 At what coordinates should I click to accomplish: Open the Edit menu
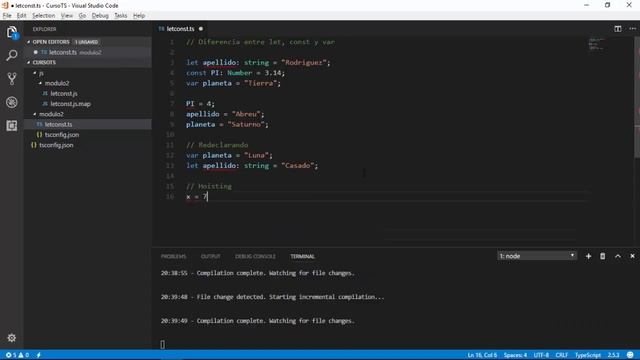[x=22, y=16]
